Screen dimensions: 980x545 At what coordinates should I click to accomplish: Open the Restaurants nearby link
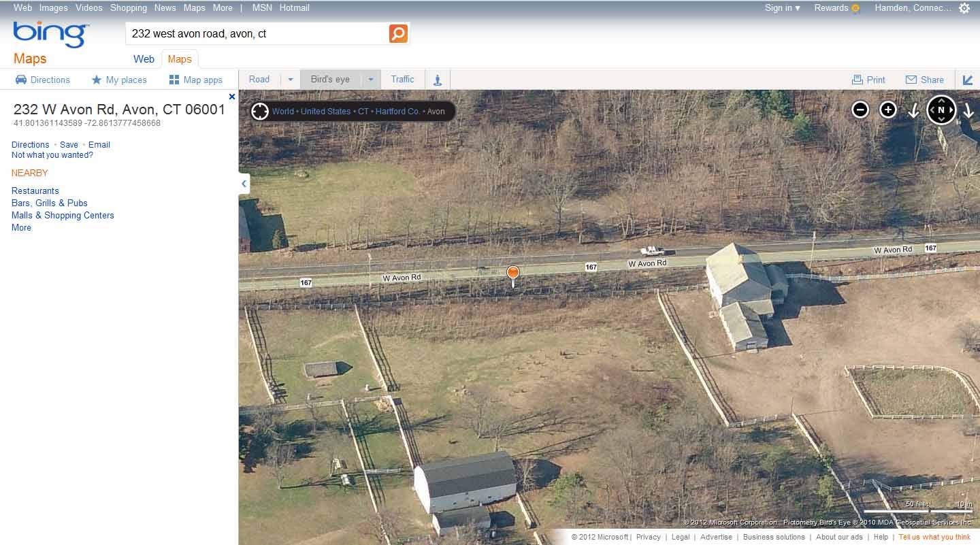coord(35,191)
